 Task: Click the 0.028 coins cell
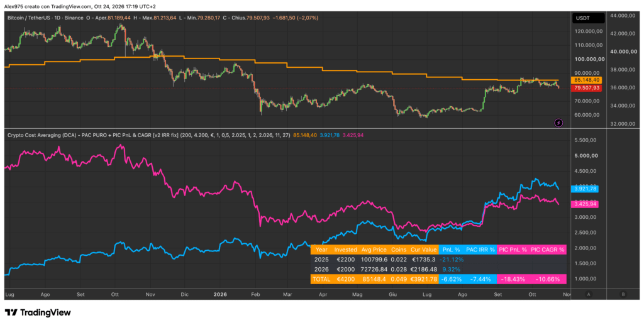(398, 269)
